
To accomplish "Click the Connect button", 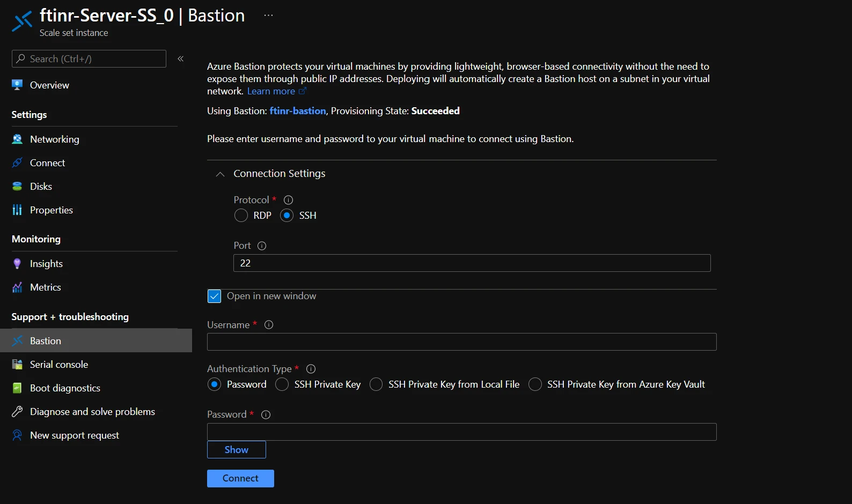I will [240, 478].
